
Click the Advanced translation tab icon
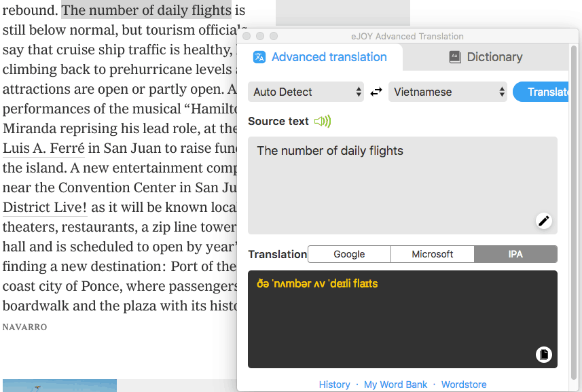tap(259, 57)
